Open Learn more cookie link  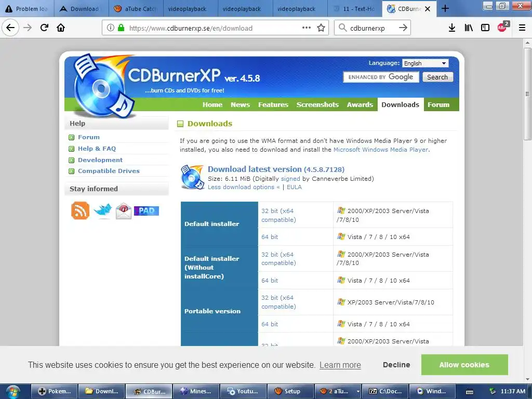[340, 365]
